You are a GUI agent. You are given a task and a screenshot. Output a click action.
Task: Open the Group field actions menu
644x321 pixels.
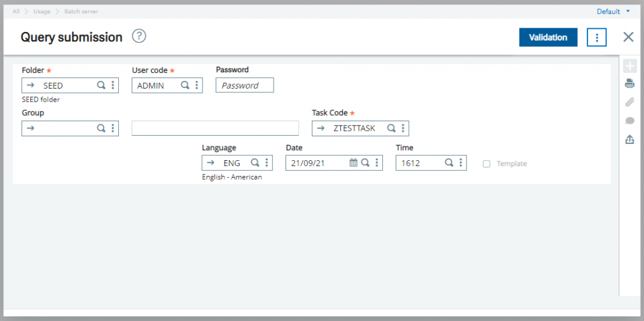[x=113, y=128]
